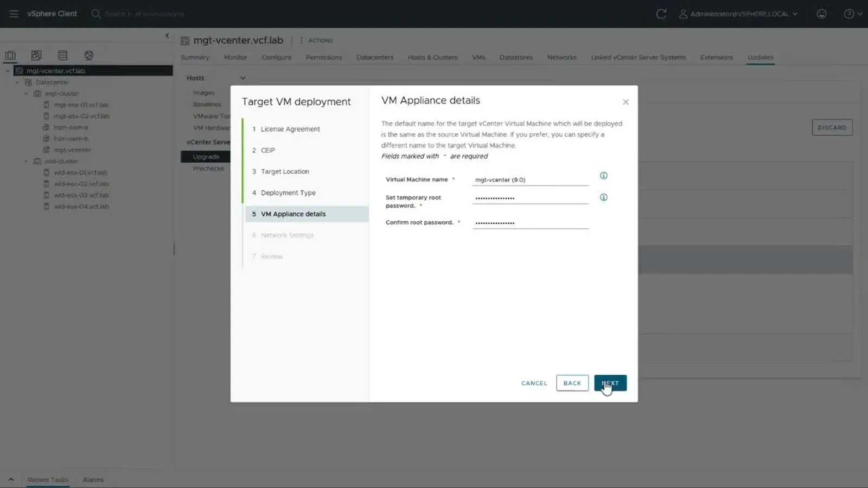Open the Summary tab
The width and height of the screenshot is (868, 488).
(195, 57)
